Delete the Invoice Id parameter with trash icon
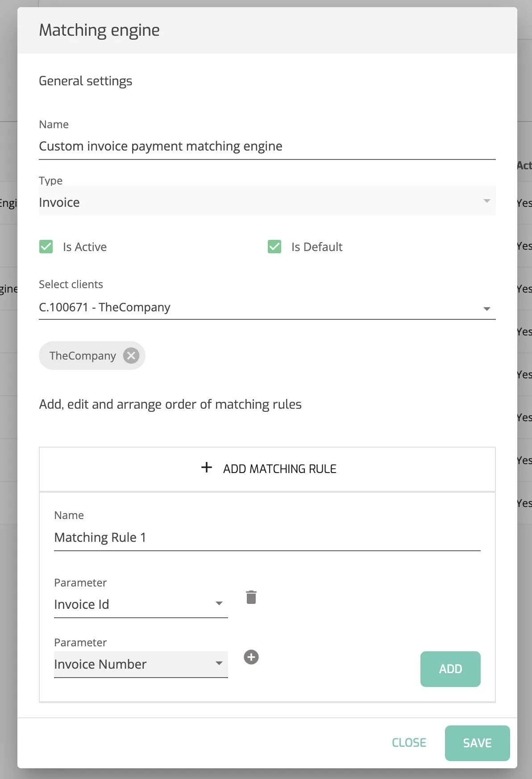Viewport: 532px width, 779px height. [x=251, y=597]
